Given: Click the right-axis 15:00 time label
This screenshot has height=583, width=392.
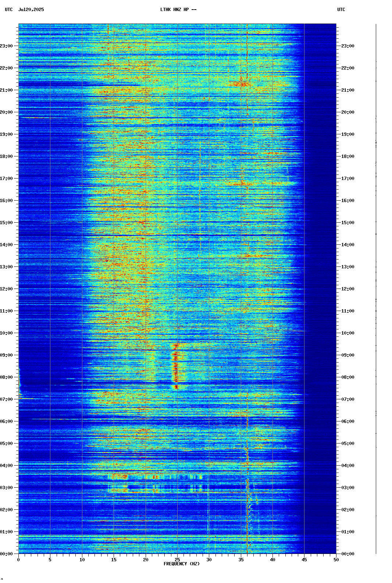Looking at the screenshot, I should coord(348,223).
